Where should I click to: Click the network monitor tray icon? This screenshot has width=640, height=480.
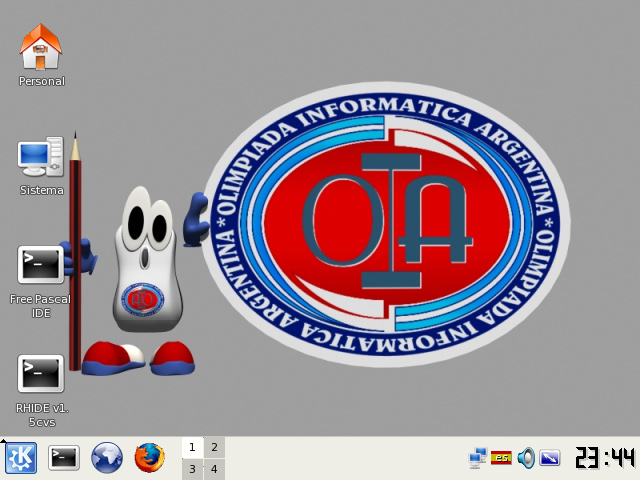point(478,458)
